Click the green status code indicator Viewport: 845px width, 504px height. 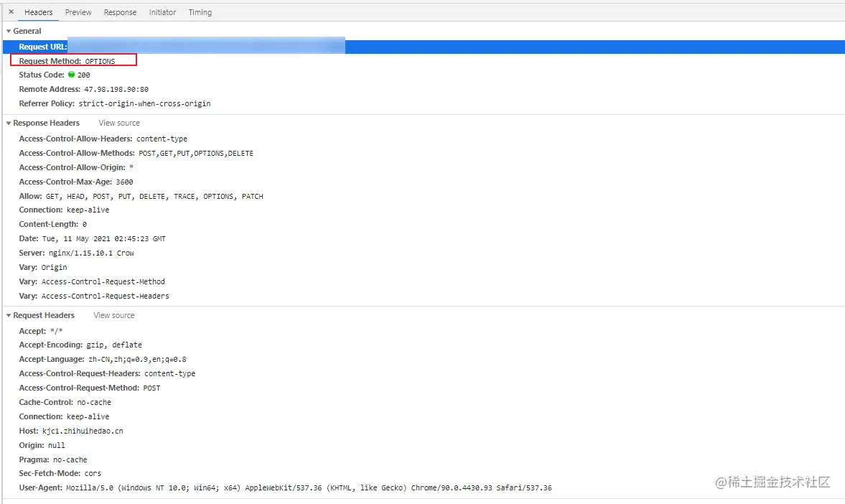[71, 75]
